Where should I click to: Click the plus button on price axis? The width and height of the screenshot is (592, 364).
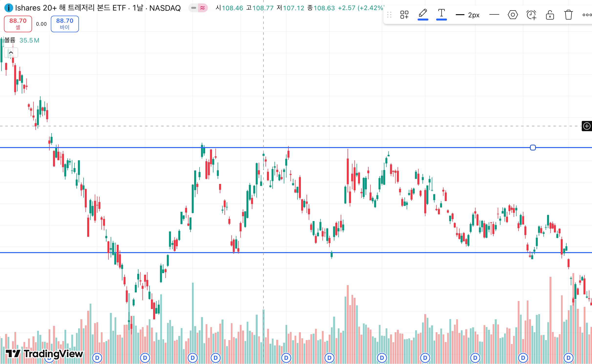point(587,126)
